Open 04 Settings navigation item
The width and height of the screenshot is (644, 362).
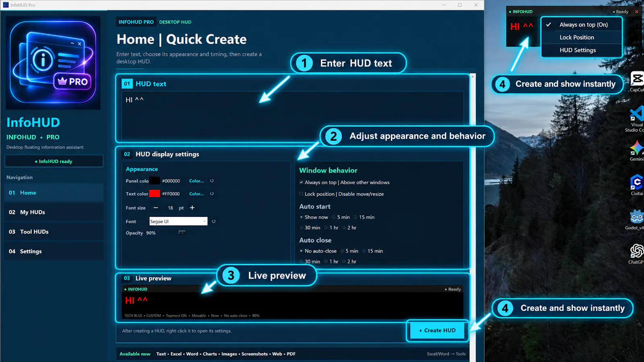(x=54, y=251)
